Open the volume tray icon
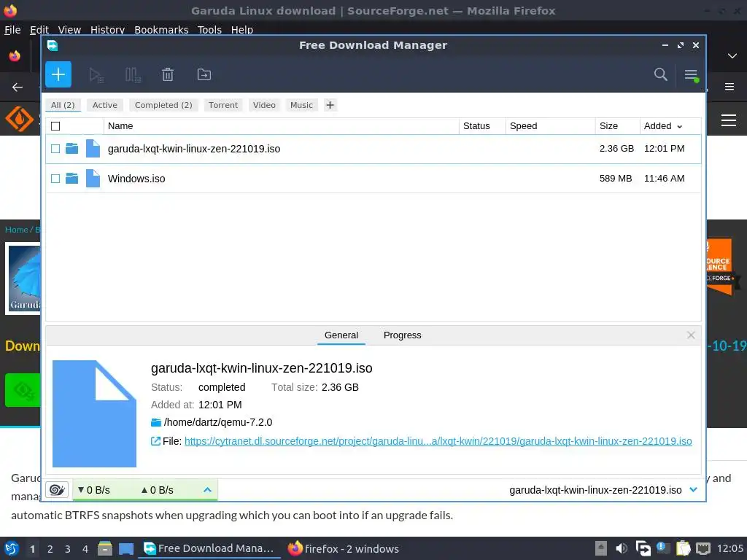The height and width of the screenshot is (560, 747). coord(622,548)
